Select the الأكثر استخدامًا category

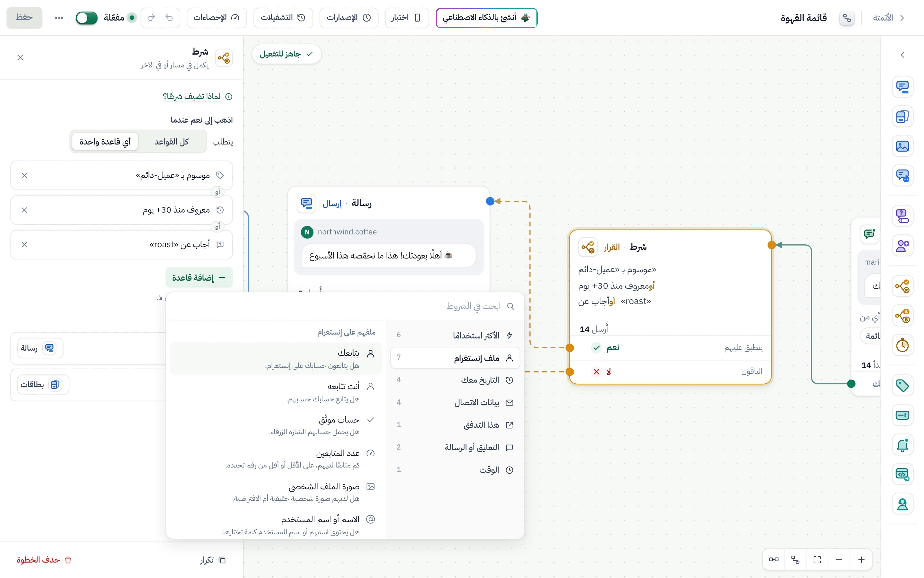click(x=455, y=335)
